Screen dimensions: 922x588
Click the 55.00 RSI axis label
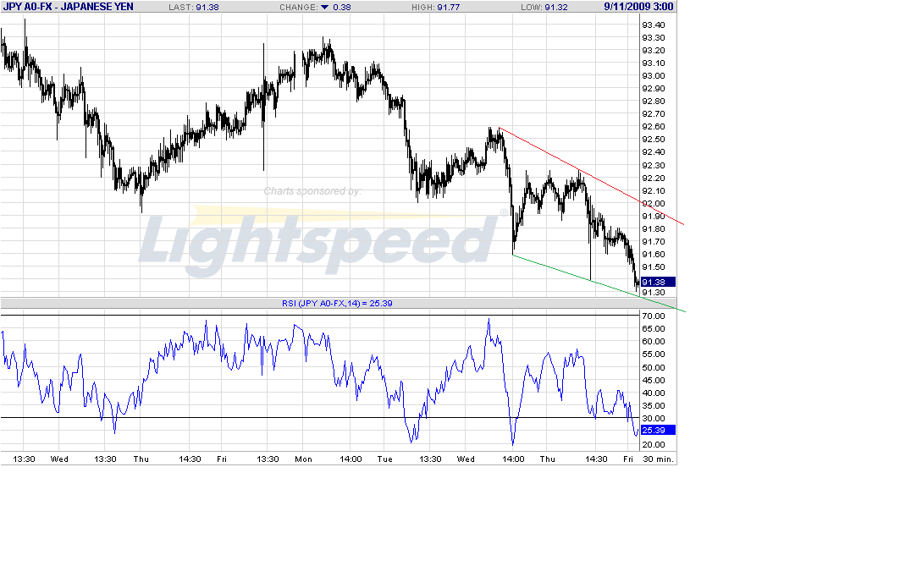tap(654, 354)
